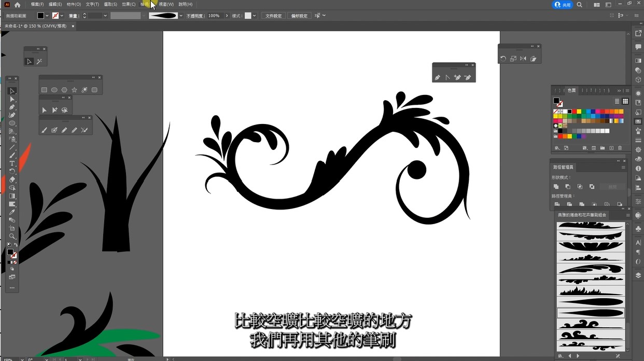Open the fill color dropdown in control bar
This screenshot has height=361, width=644.
pyautogui.click(x=47, y=16)
